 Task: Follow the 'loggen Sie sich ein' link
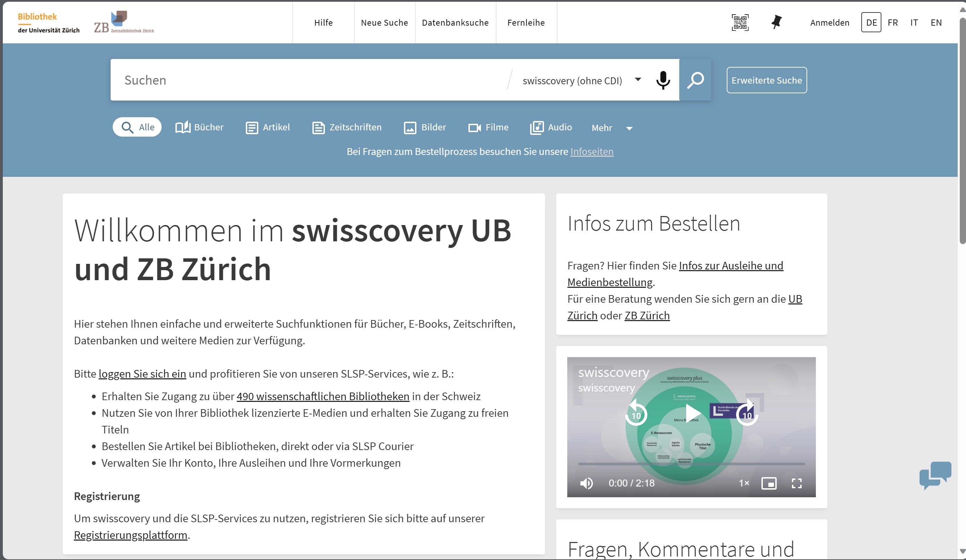click(x=142, y=373)
